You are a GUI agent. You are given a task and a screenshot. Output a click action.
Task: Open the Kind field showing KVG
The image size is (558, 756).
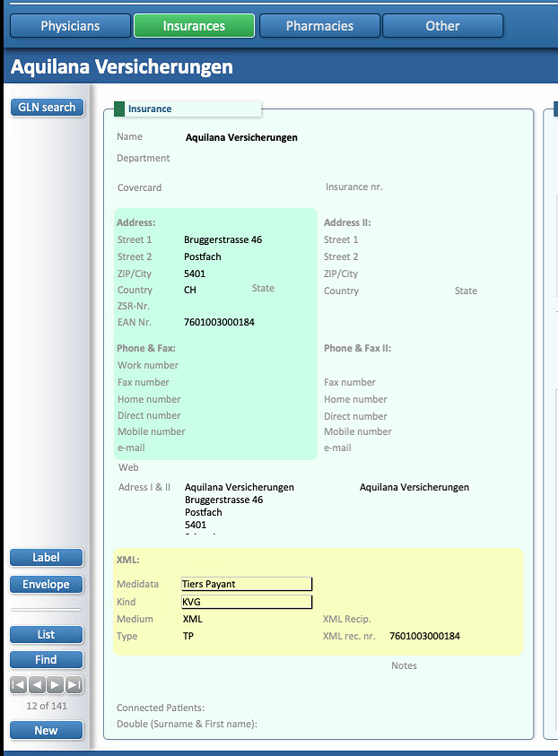(247, 602)
